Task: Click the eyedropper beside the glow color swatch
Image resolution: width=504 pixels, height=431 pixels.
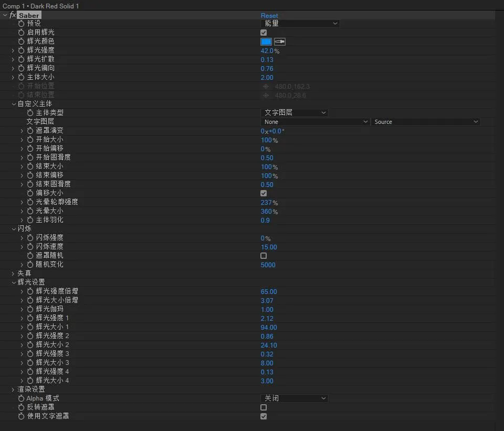Action: pyautogui.click(x=280, y=41)
